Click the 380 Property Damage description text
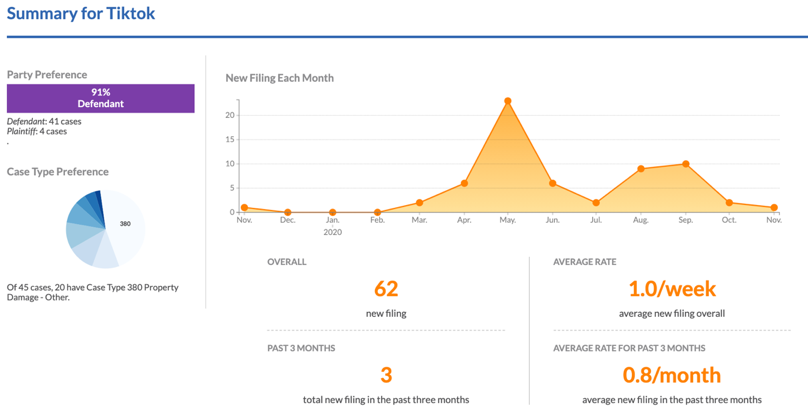 (x=93, y=292)
